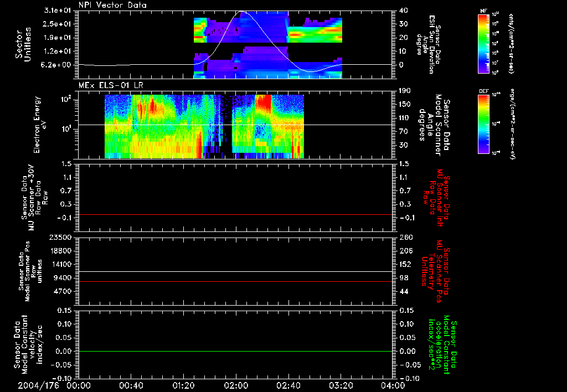Click the 'Model Scanner Angle degrees' label
This screenshot has width=567, height=392.
pyautogui.click(x=434, y=125)
